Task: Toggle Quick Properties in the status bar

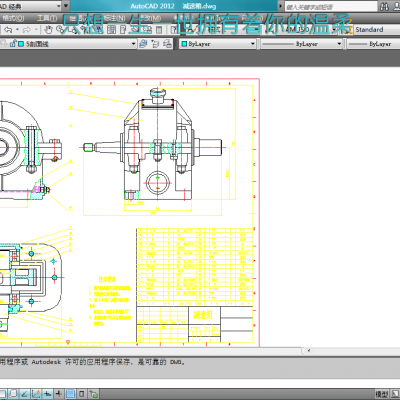Action: tap(82, 394)
